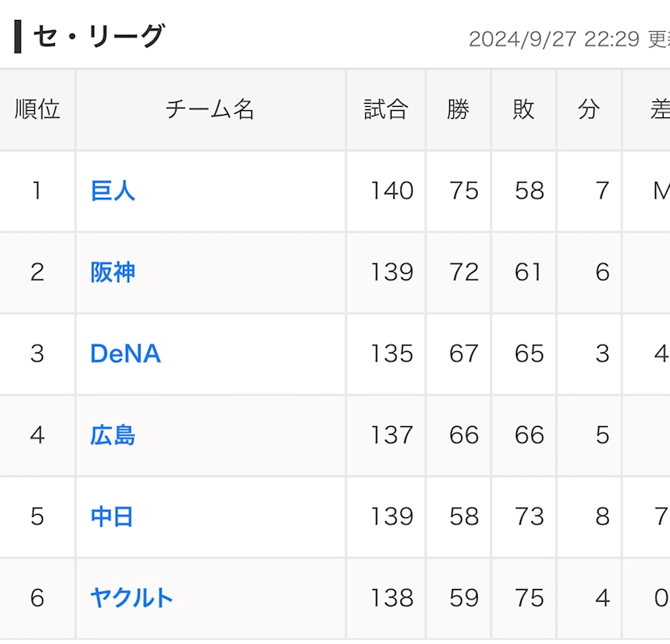Click the 順位 column header

37,109
